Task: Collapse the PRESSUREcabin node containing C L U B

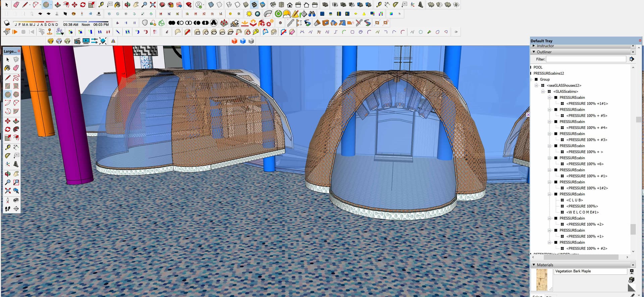Action: coord(549,194)
